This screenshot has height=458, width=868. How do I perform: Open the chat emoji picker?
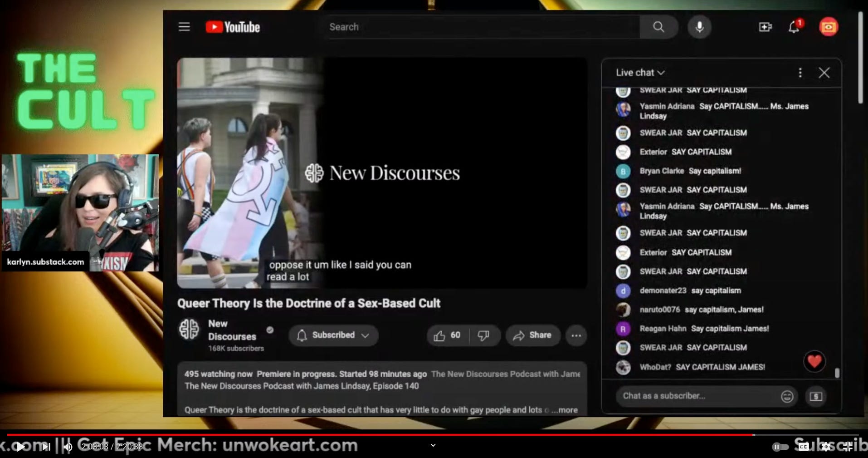(x=787, y=396)
